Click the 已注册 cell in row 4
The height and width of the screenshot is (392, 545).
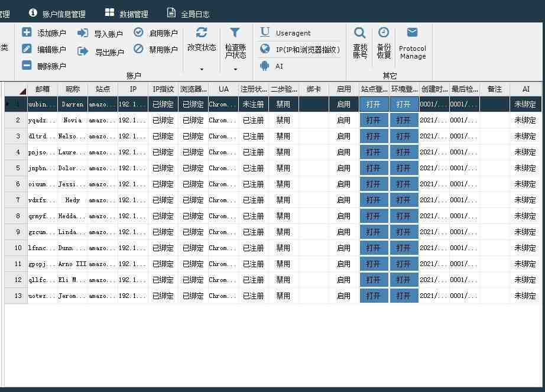tap(254, 152)
